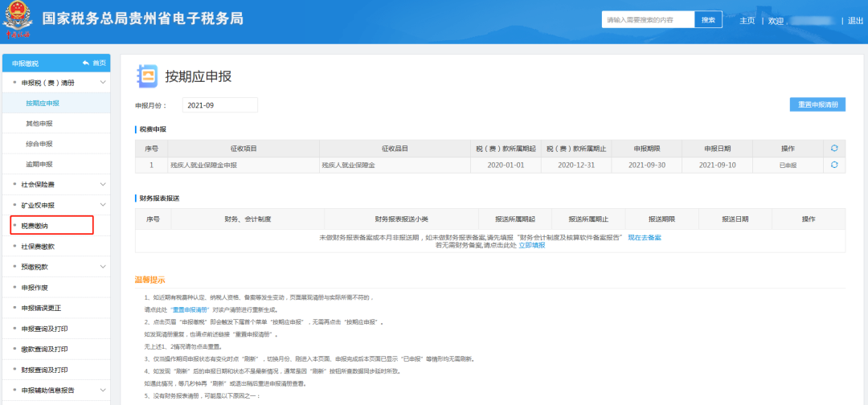Click the 已申报 status cell
Image resolution: width=868 pixels, height=405 pixels.
[x=788, y=165]
